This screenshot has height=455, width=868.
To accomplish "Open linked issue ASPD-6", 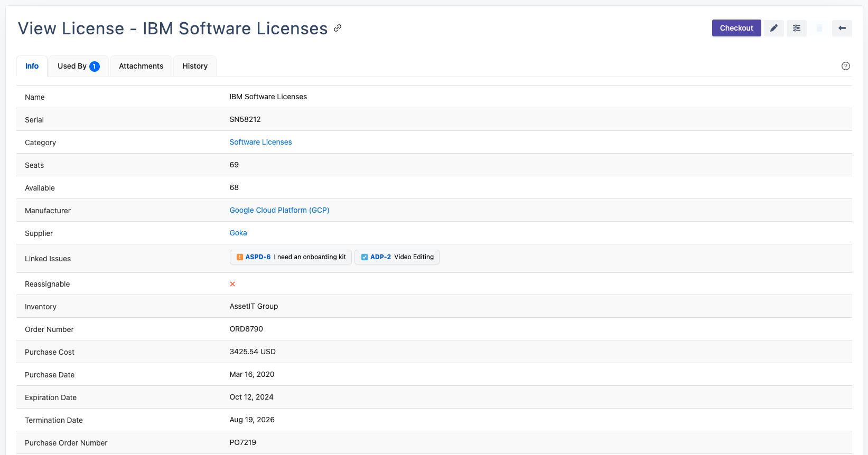I will 258,257.
